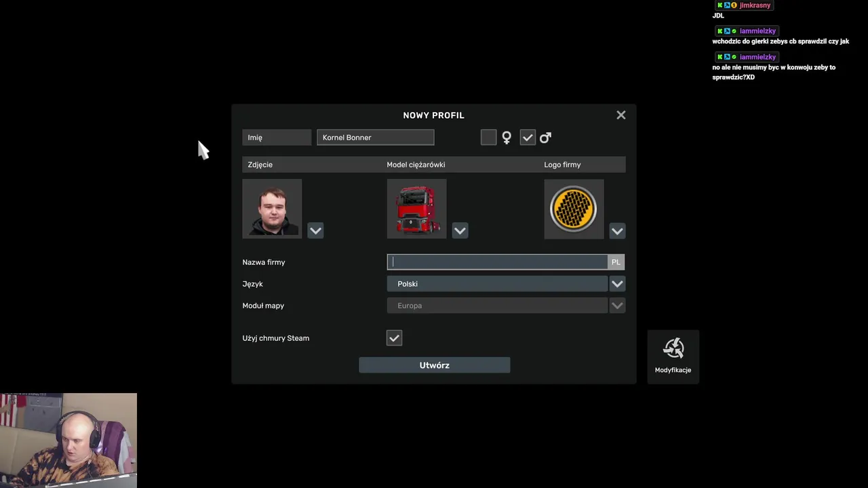Click the chat message 'JDL'
The height and width of the screenshot is (488, 868).
coord(718,16)
